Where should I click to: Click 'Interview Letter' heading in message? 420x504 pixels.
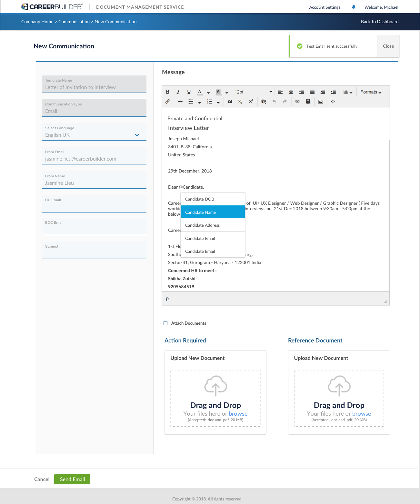[188, 128]
